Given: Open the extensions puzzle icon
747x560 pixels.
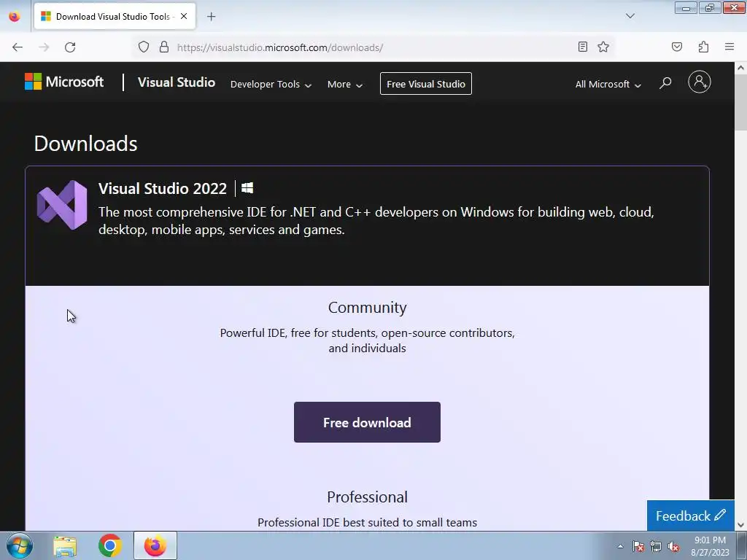Looking at the screenshot, I should tap(703, 47).
